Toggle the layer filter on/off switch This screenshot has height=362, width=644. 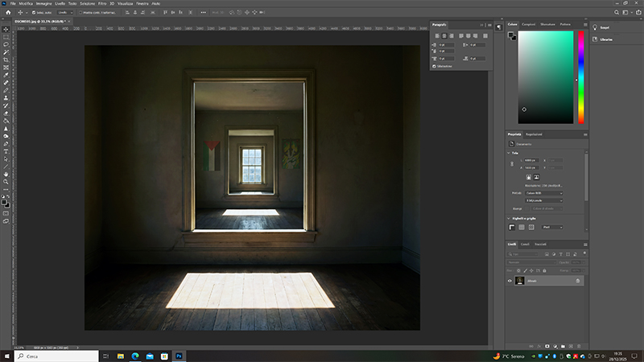pos(584,253)
